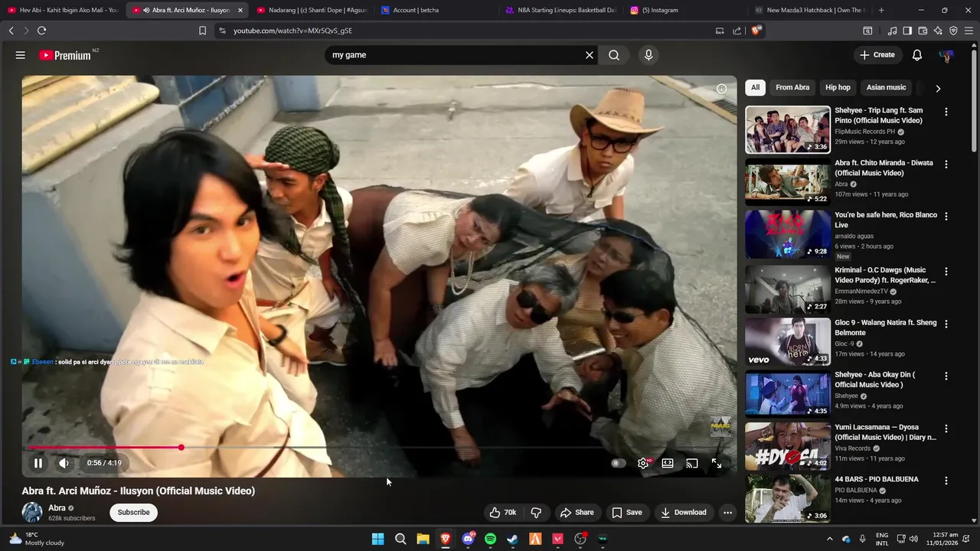The image size is (980, 551).
Task: Show video info card icon
Action: 721,89
